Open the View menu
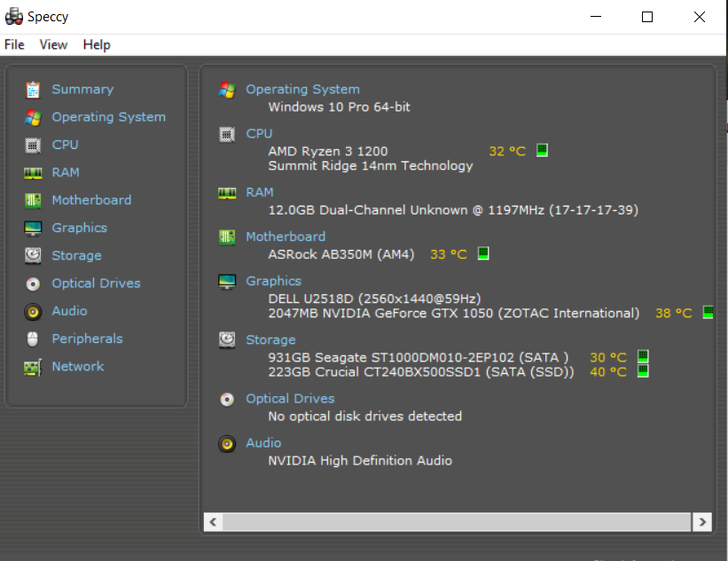 [53, 44]
